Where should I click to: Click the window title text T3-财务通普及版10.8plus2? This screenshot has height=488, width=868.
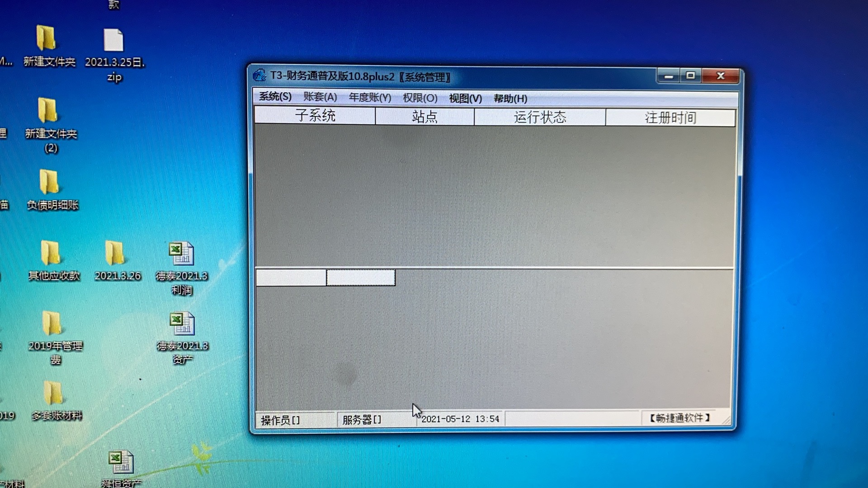point(332,76)
